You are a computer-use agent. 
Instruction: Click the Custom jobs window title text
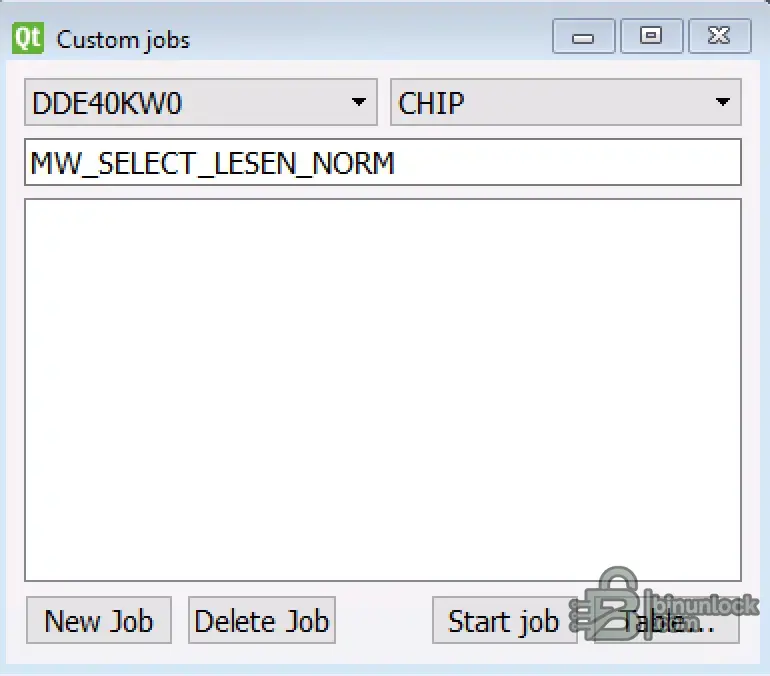(x=123, y=40)
